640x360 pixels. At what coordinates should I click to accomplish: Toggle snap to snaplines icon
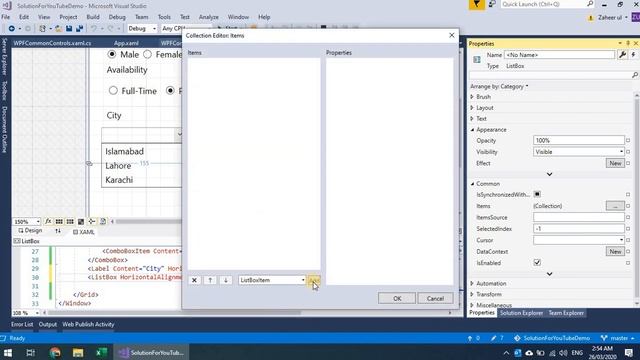click(x=92, y=221)
